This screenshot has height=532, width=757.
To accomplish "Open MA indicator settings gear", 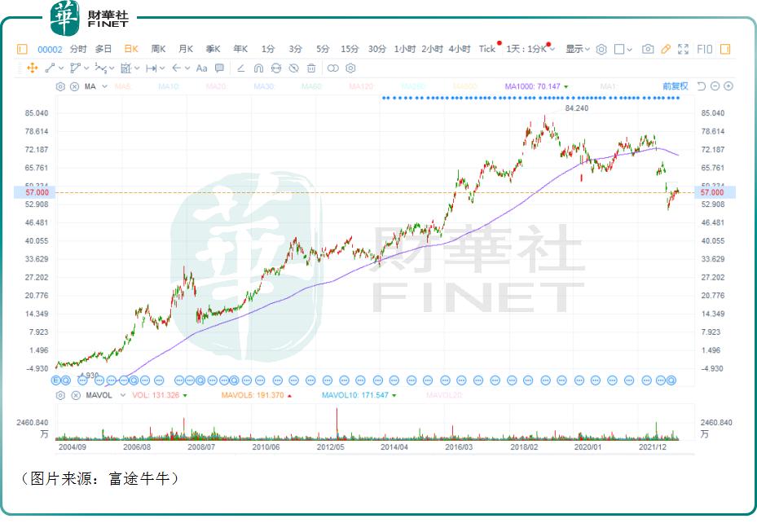I will point(60,86).
